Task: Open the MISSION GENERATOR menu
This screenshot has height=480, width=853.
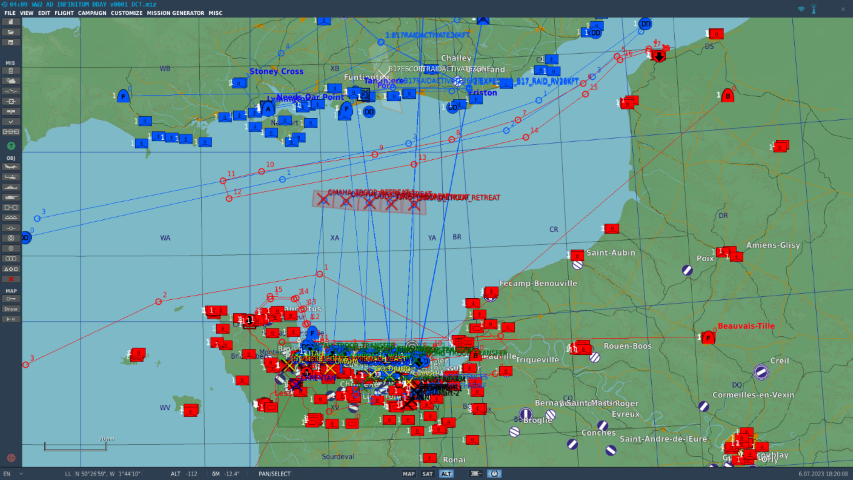Action: click(x=175, y=13)
